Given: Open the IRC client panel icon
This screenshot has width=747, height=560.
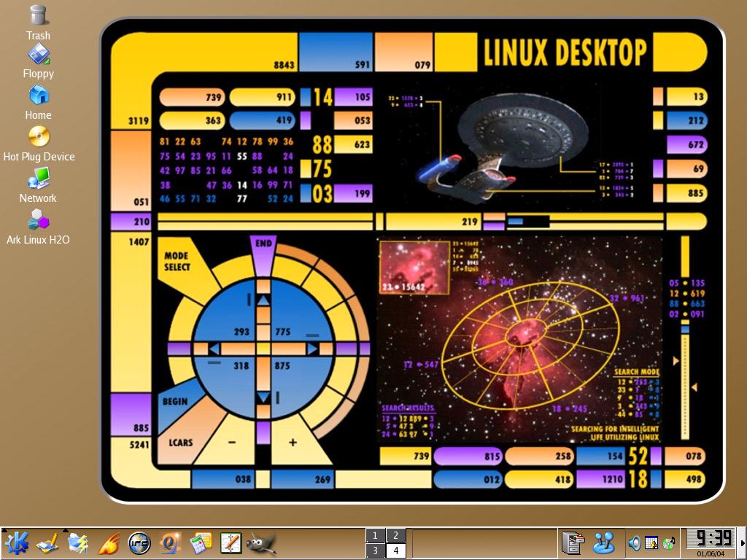Looking at the screenshot, I should click(139, 543).
